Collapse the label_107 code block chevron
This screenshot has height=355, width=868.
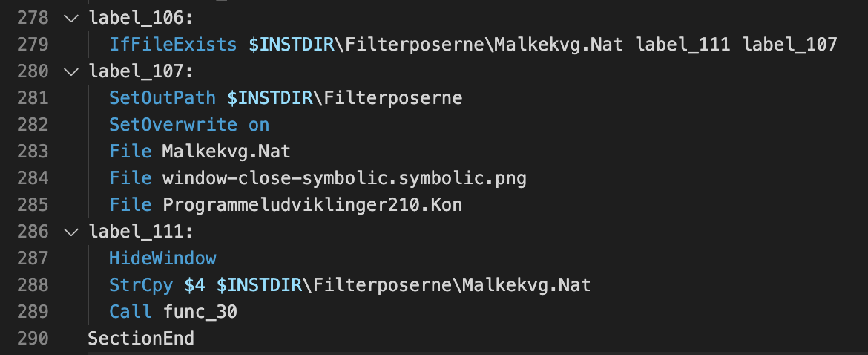pyautogui.click(x=71, y=72)
